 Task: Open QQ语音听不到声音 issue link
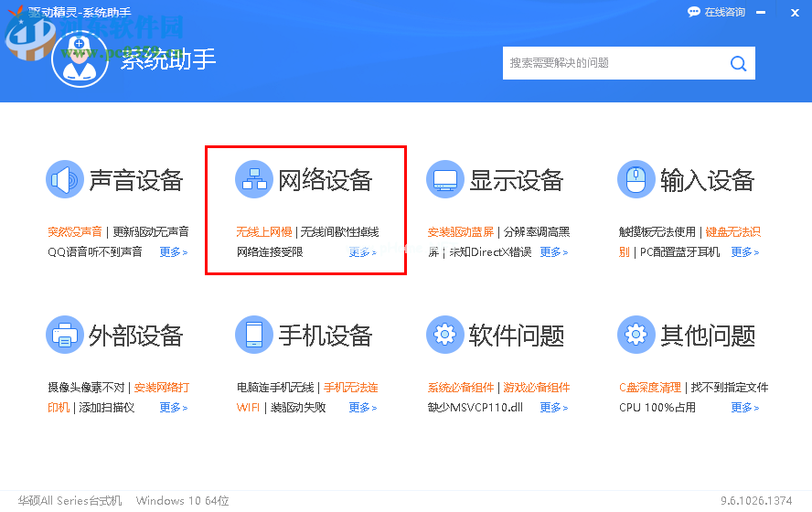coord(95,252)
